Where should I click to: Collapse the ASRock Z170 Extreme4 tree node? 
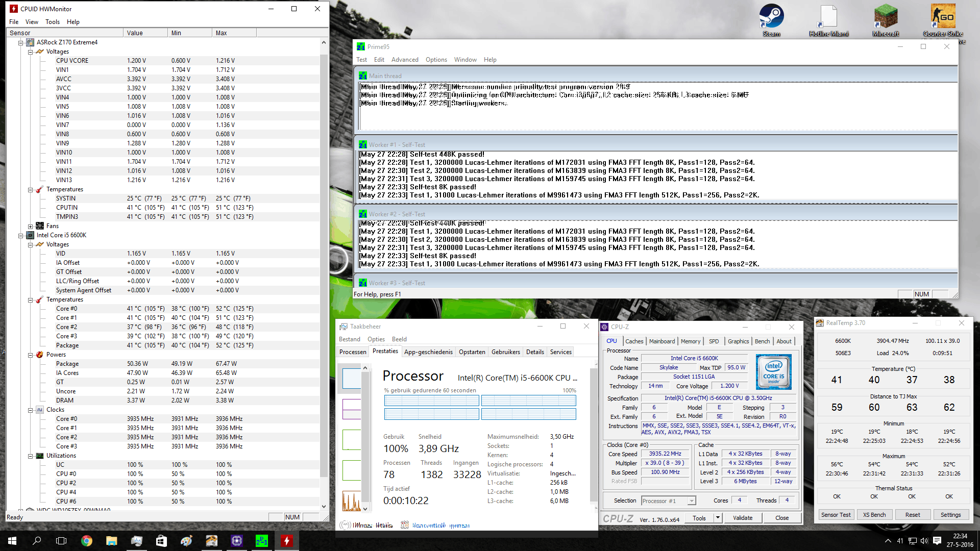point(21,43)
